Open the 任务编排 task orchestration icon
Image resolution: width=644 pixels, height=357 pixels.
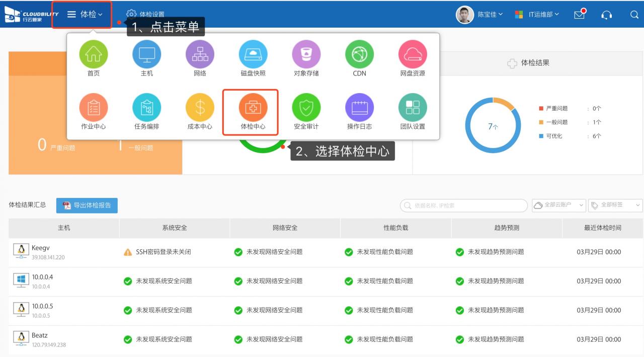click(146, 108)
